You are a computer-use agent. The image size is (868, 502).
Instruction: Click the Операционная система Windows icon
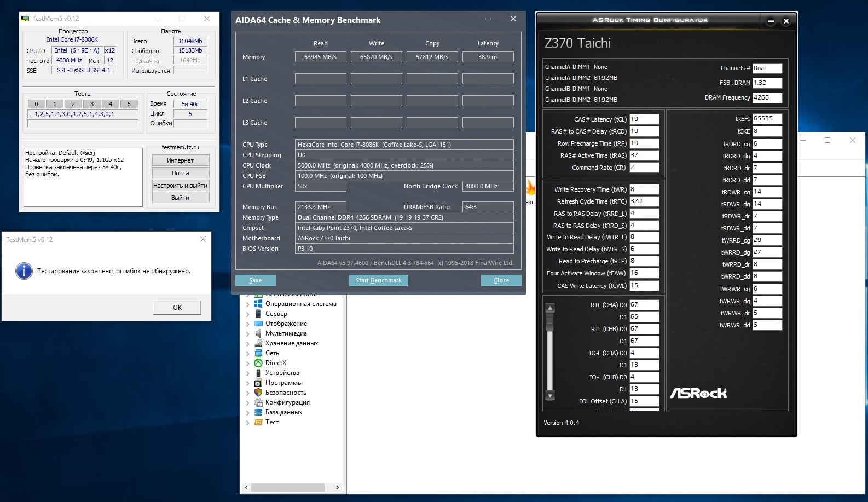(258, 304)
